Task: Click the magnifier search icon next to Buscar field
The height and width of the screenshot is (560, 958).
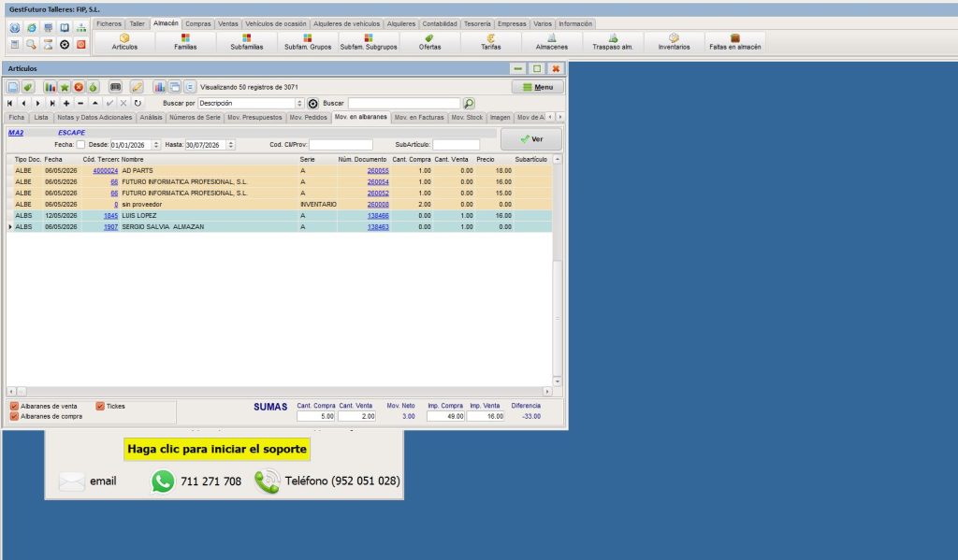Action: click(469, 103)
